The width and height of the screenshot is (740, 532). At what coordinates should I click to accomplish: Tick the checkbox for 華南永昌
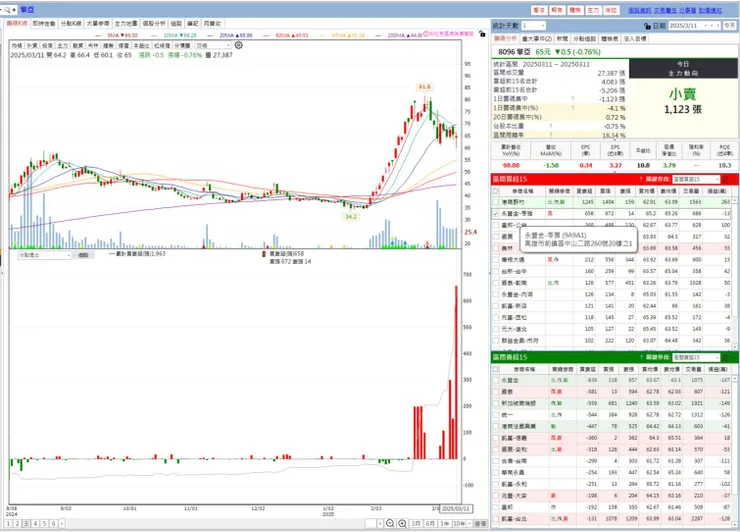pyautogui.click(x=496, y=472)
